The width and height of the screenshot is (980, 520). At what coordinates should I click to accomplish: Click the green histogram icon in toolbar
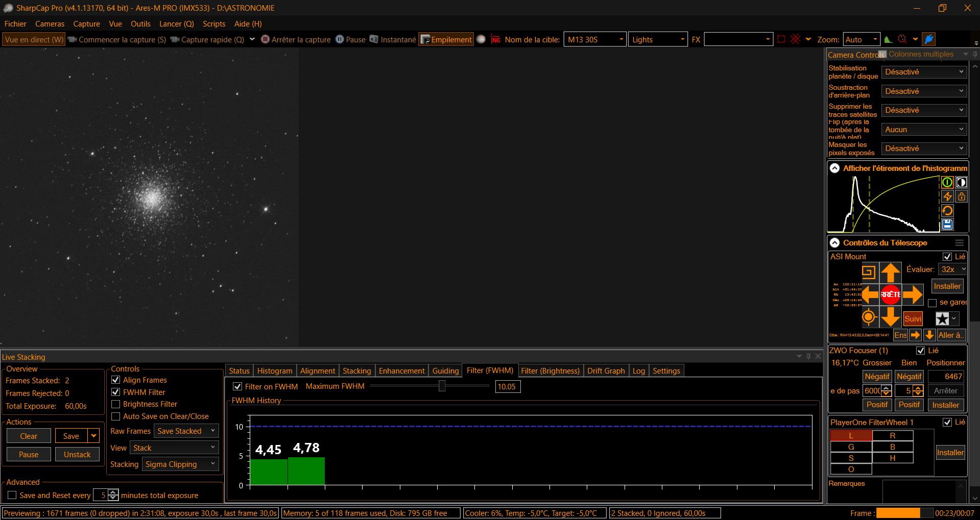(889, 39)
